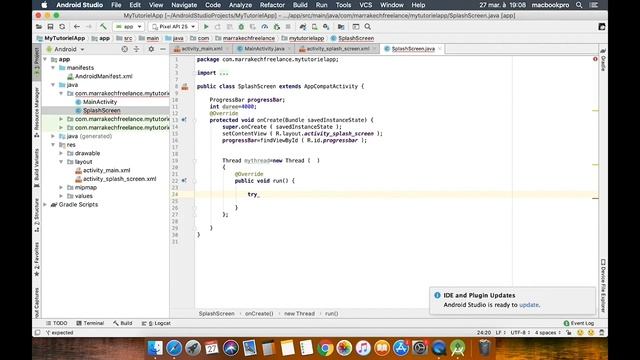Open the Pixel API 25 device dropdown

[173, 27]
